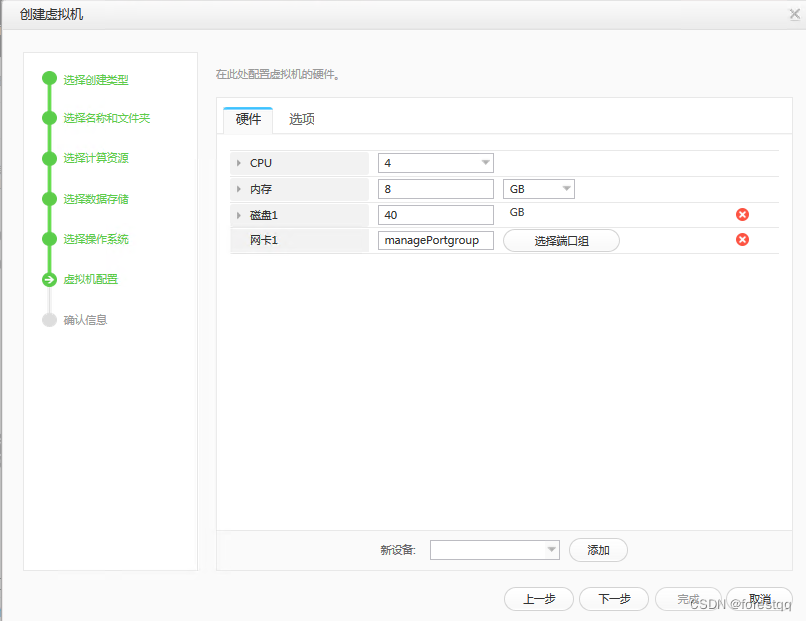Viewport: 806px width, 621px height.
Task: Click the 在此处配置虚拟机的硬件 description text
Action: [278, 75]
